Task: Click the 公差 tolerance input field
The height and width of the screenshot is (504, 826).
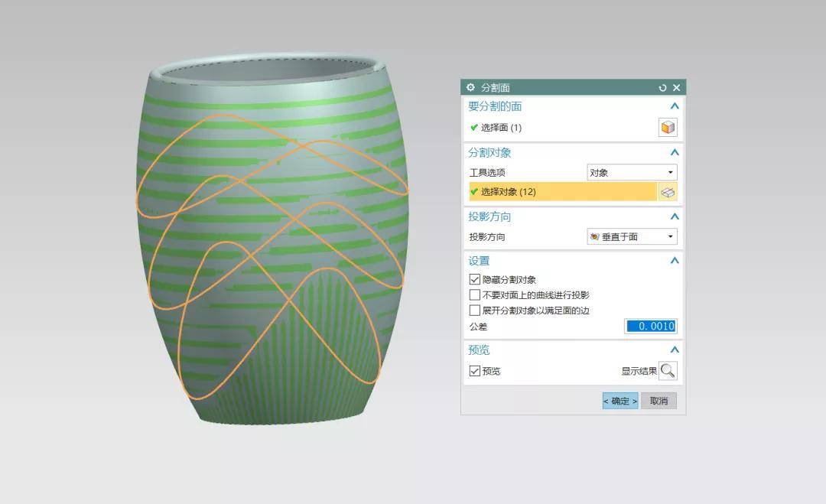Action: tap(650, 327)
